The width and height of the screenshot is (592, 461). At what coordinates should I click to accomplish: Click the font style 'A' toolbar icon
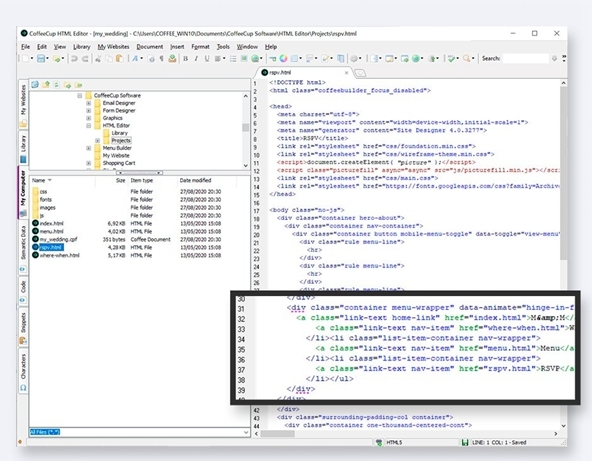(x=135, y=59)
